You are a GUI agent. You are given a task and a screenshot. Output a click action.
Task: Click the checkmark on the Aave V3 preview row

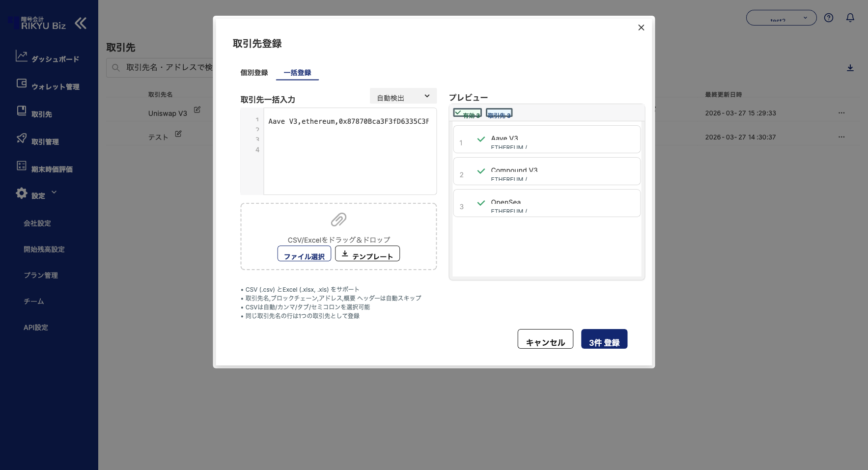tap(481, 139)
